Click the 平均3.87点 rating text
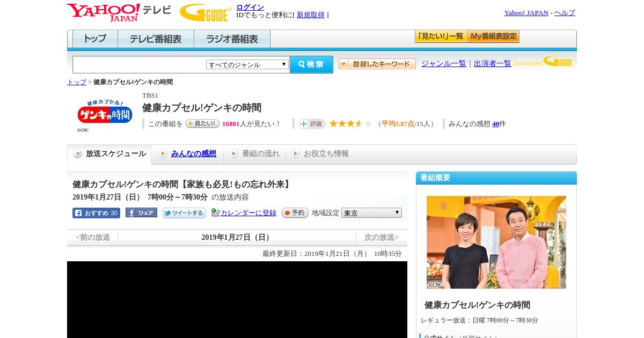Image resolution: width=644 pixels, height=338 pixels. (x=398, y=124)
